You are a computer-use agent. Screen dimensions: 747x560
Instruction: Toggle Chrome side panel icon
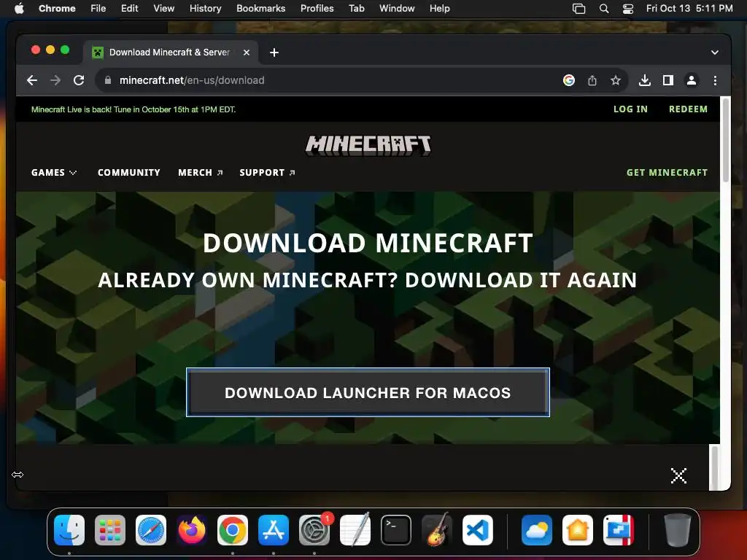[x=668, y=80]
